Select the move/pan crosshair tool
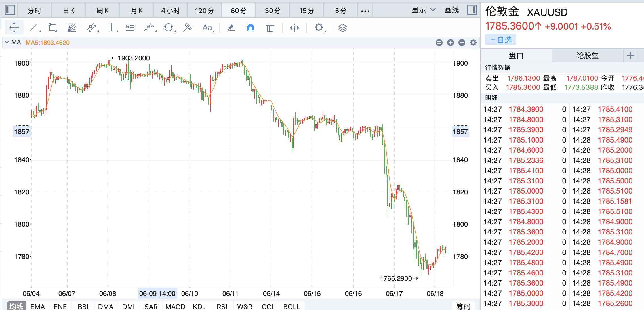This screenshot has height=310, width=644. coord(14,28)
